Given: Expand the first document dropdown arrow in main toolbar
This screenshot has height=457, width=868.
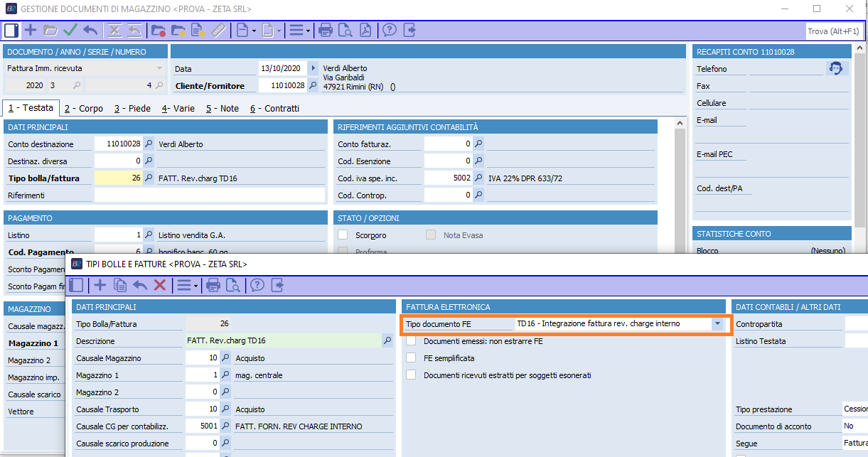Looking at the screenshot, I should pyautogui.click(x=253, y=31).
